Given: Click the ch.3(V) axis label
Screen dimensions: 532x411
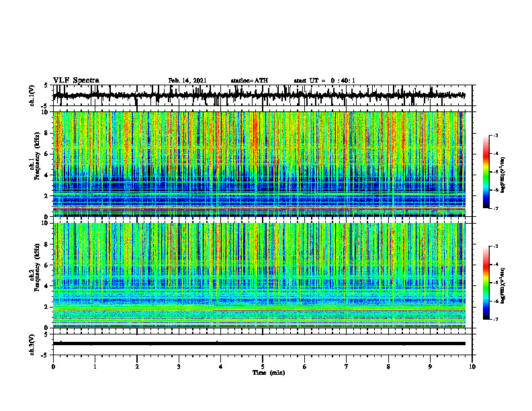Looking at the screenshot, I should [32, 345].
